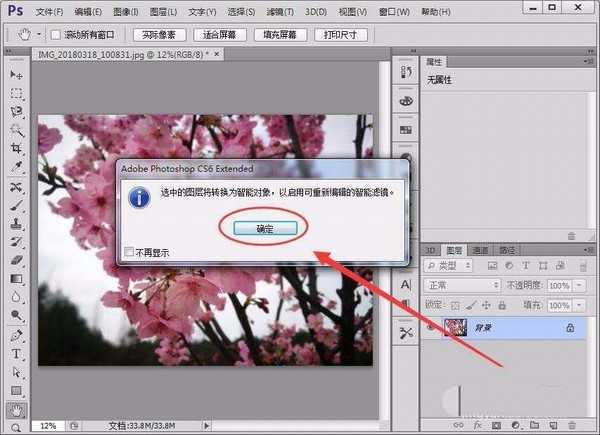Image resolution: width=600 pixels, height=435 pixels.
Task: Open the History panel icon
Action: [x=406, y=72]
